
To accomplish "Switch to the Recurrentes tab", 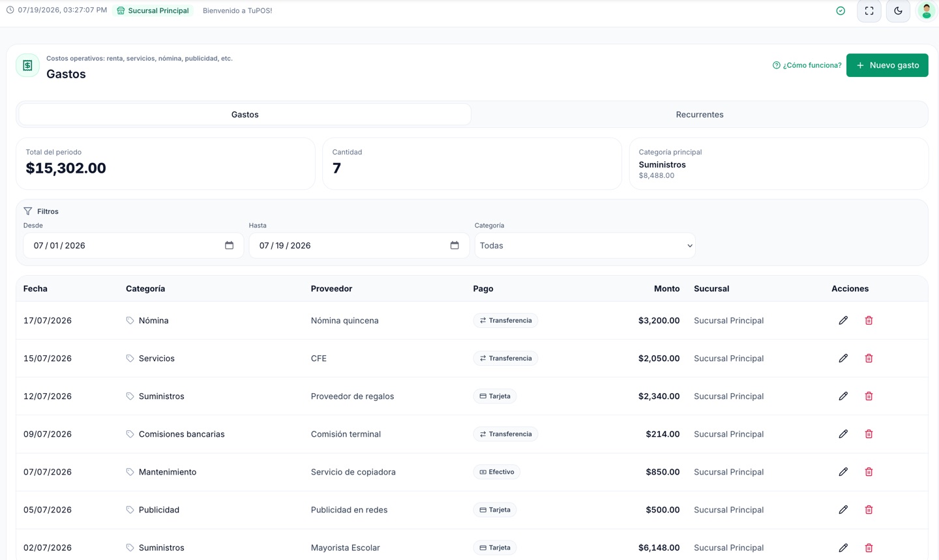I will (700, 114).
